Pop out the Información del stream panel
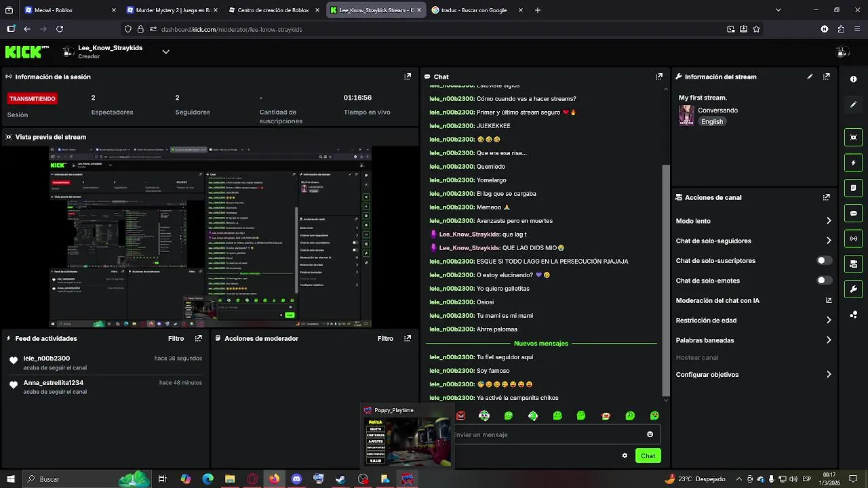 pos(826,77)
